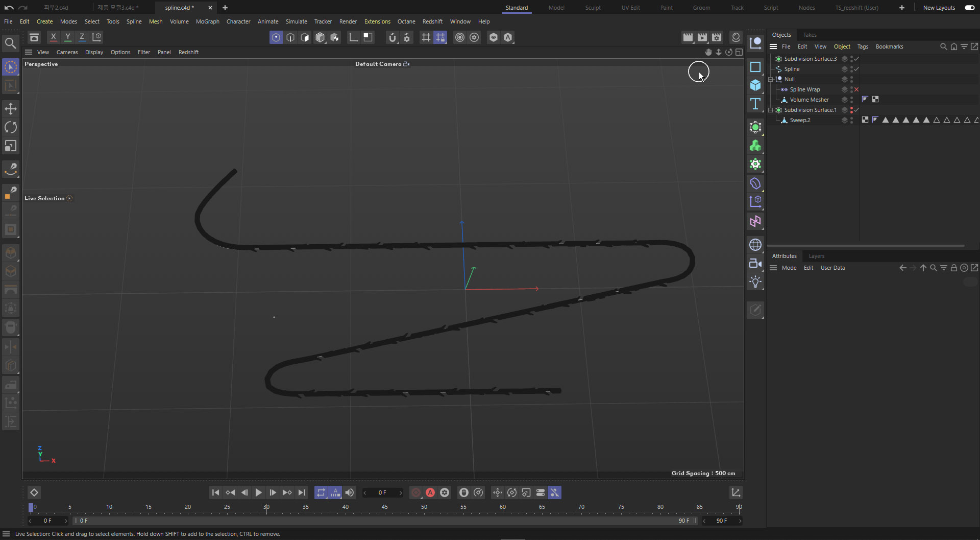Click frame 45 on timeline ruler
Screen dimensions: 980x540
click(x=384, y=507)
